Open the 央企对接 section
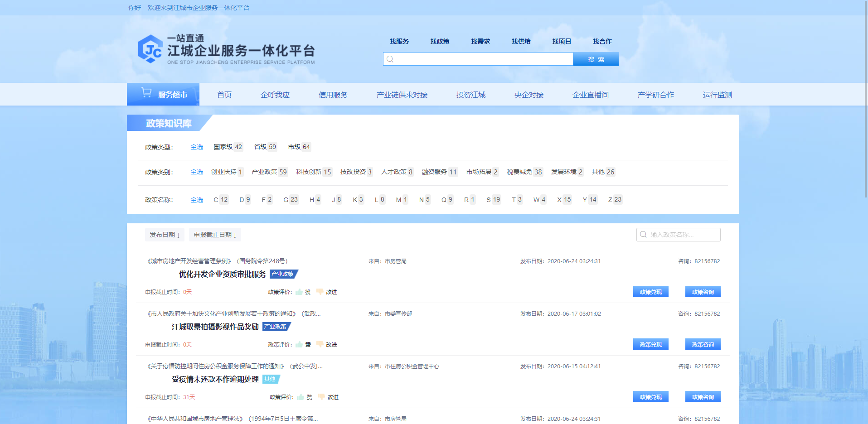 (x=529, y=95)
